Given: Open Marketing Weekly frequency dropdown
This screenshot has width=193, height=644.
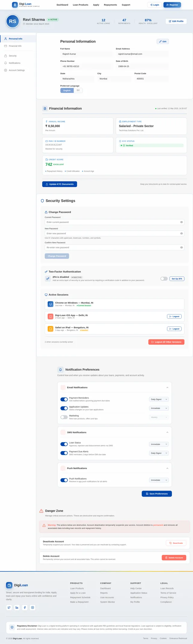Looking at the screenshot, I should click(159, 417).
